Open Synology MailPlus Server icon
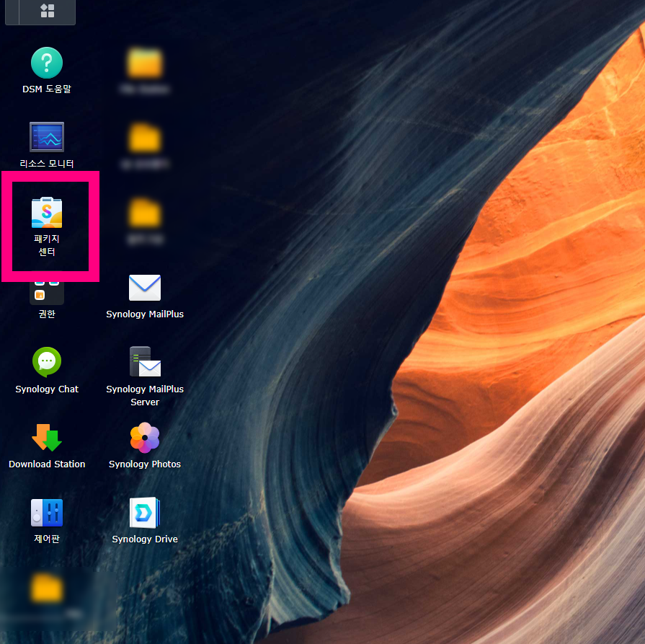Viewport: 645px width, 644px height. click(x=145, y=361)
